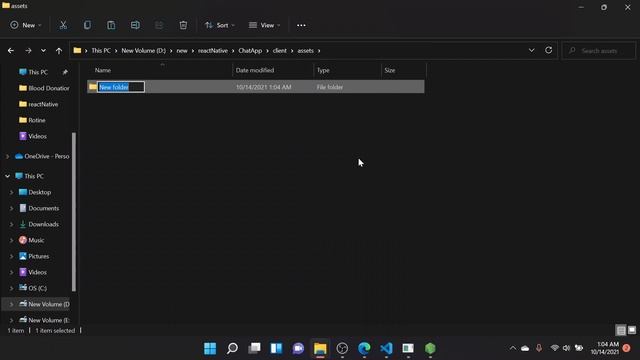Go forward with the right arrow
This screenshot has width=640, height=360.
click(x=28, y=51)
